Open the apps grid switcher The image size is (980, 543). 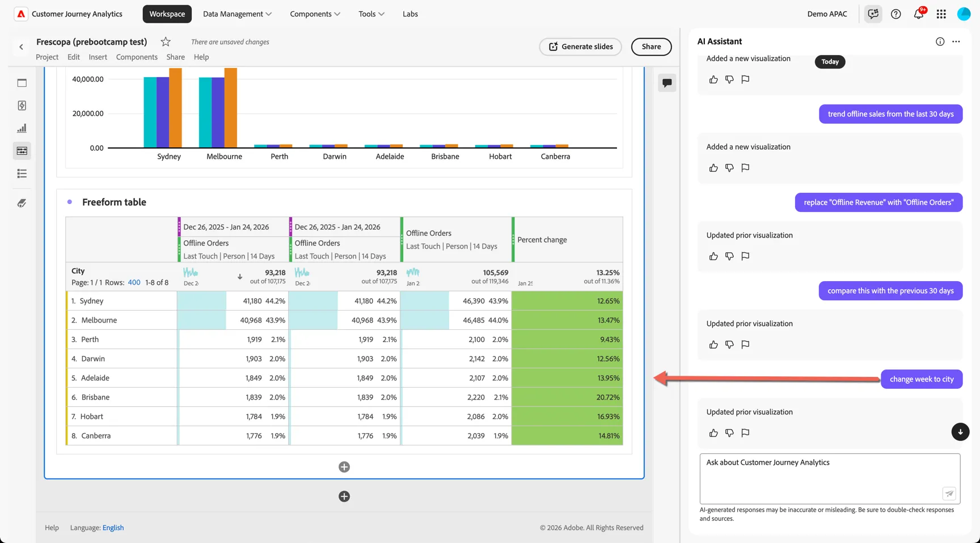click(x=941, y=14)
